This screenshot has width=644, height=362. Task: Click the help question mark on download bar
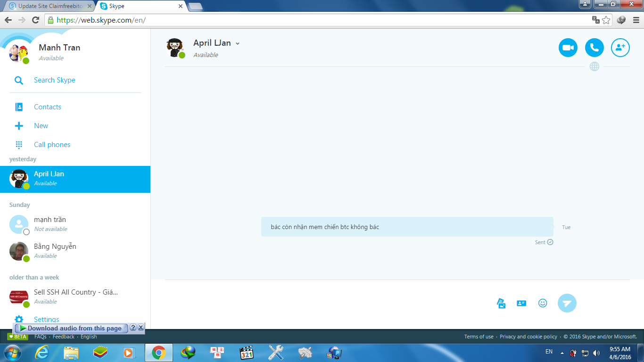coord(133,328)
